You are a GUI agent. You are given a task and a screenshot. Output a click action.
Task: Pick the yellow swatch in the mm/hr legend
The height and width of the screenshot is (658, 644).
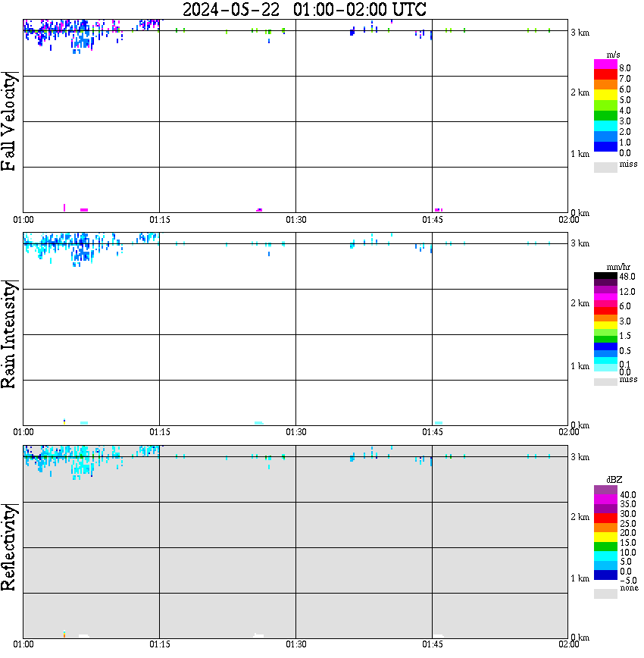pos(605,325)
